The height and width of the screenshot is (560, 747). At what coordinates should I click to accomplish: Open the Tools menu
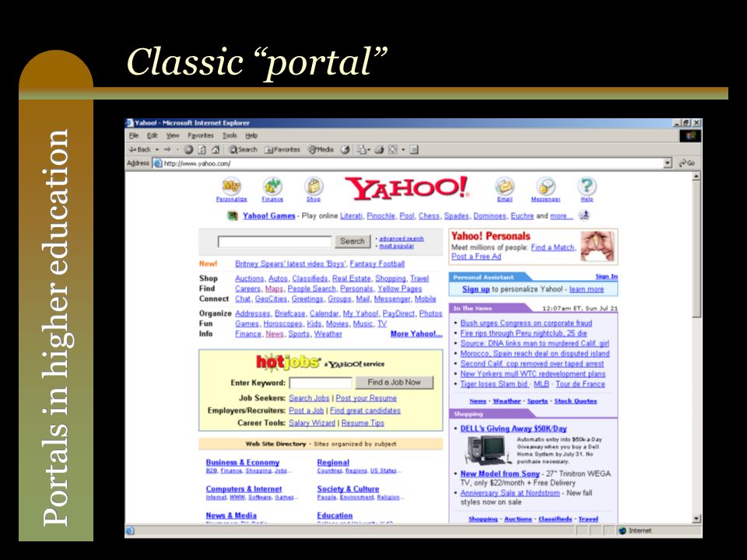pyautogui.click(x=230, y=135)
